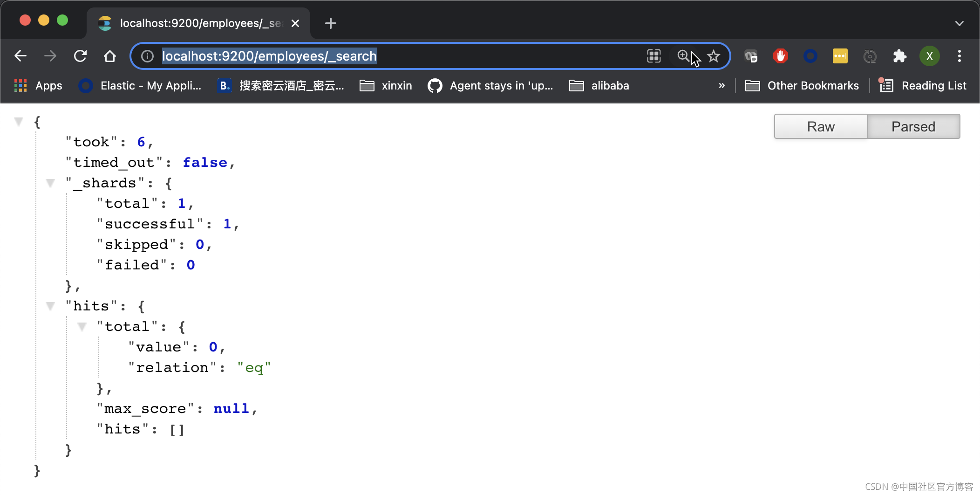Open the browser profile avatar X
The height and width of the screenshot is (495, 980).
coord(930,56)
